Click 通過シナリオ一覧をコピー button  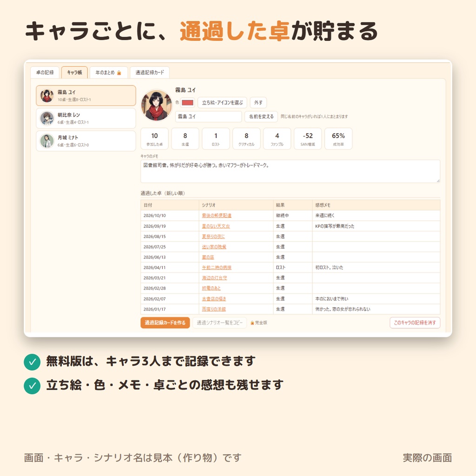(x=220, y=323)
